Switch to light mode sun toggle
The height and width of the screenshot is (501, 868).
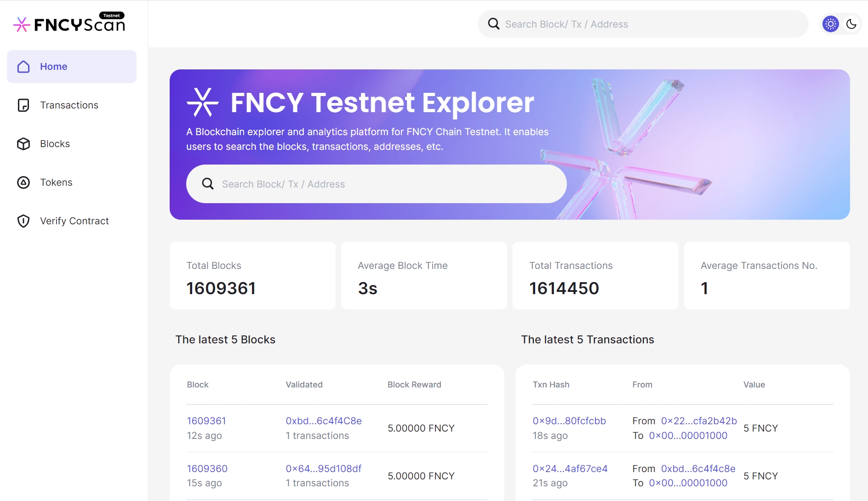pyautogui.click(x=830, y=24)
